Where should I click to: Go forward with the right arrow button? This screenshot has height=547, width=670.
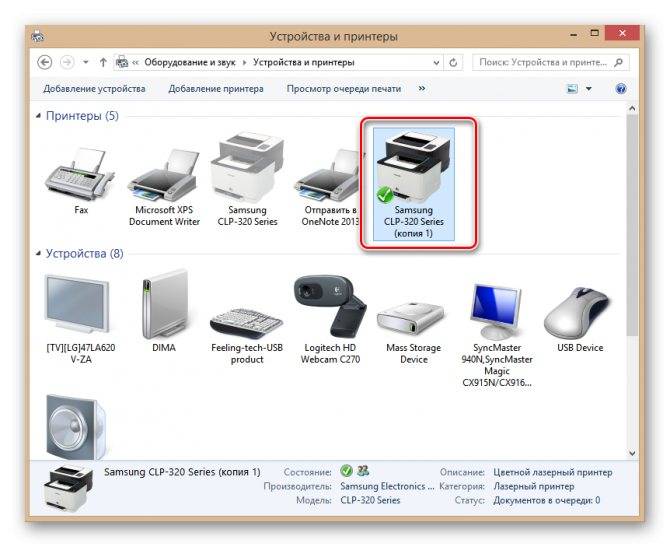67,62
